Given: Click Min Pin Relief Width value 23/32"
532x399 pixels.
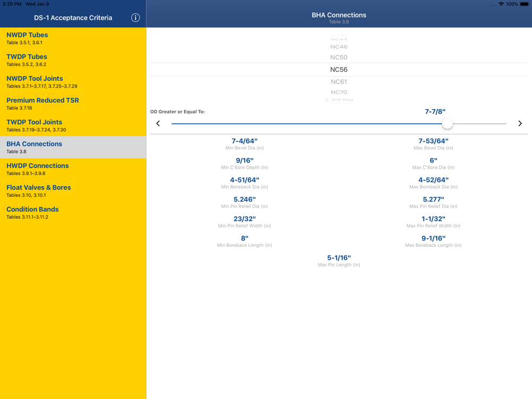Looking at the screenshot, I should (244, 219).
